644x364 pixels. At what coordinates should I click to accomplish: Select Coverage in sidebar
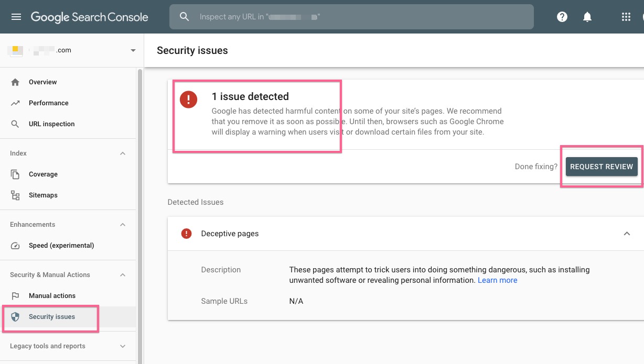tap(43, 174)
